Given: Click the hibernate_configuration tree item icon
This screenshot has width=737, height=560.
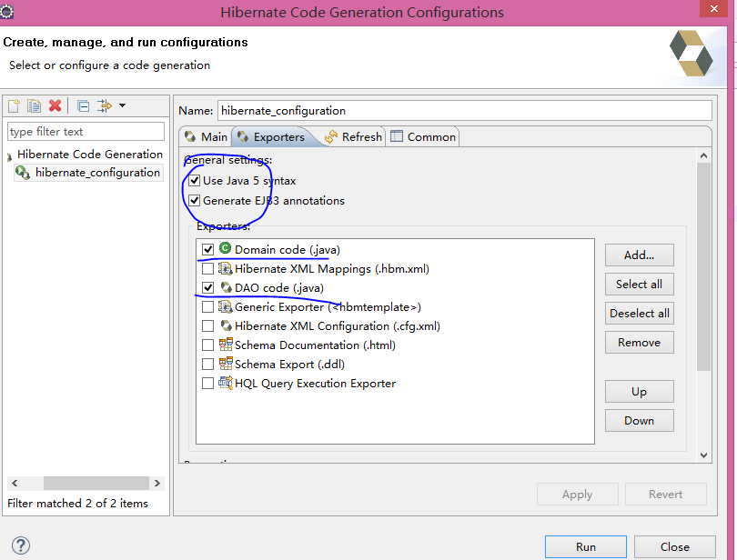Looking at the screenshot, I should click(x=23, y=173).
